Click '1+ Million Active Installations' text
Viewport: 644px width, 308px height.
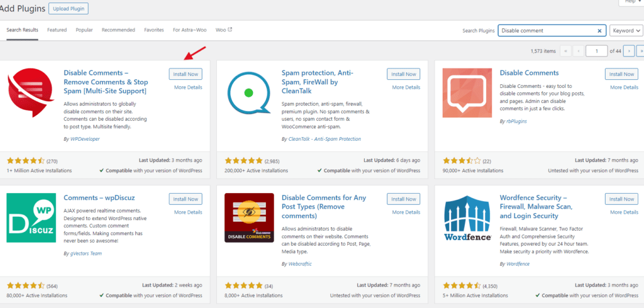tap(39, 170)
